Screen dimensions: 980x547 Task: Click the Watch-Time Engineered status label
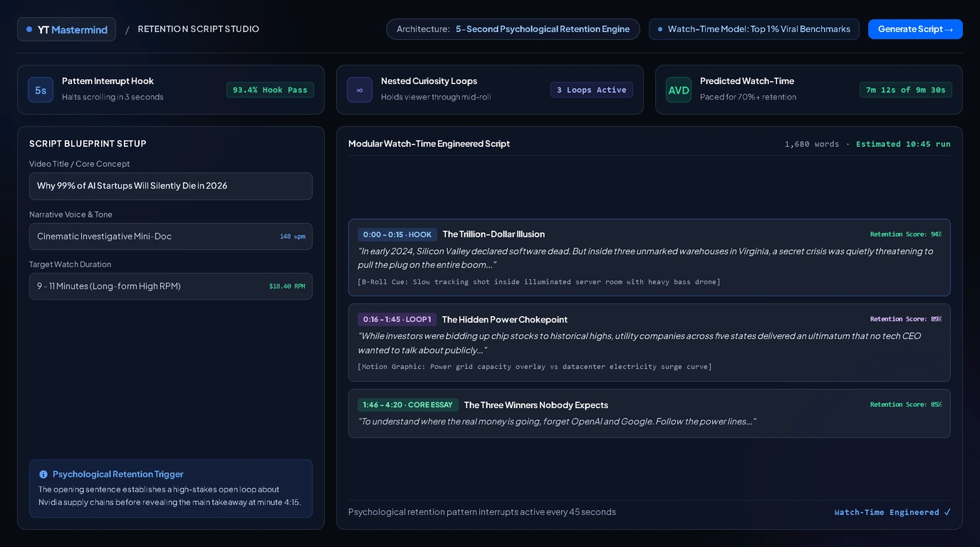click(892, 512)
